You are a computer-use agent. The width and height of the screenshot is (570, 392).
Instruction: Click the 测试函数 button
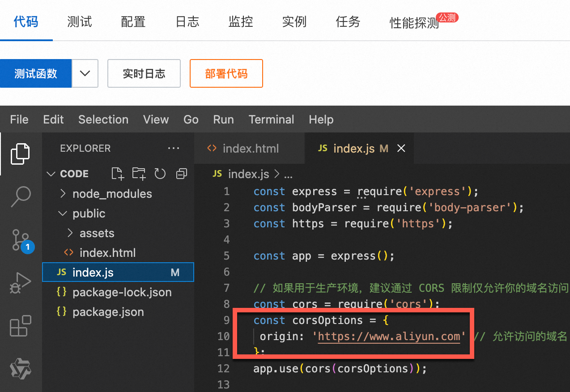(x=36, y=73)
